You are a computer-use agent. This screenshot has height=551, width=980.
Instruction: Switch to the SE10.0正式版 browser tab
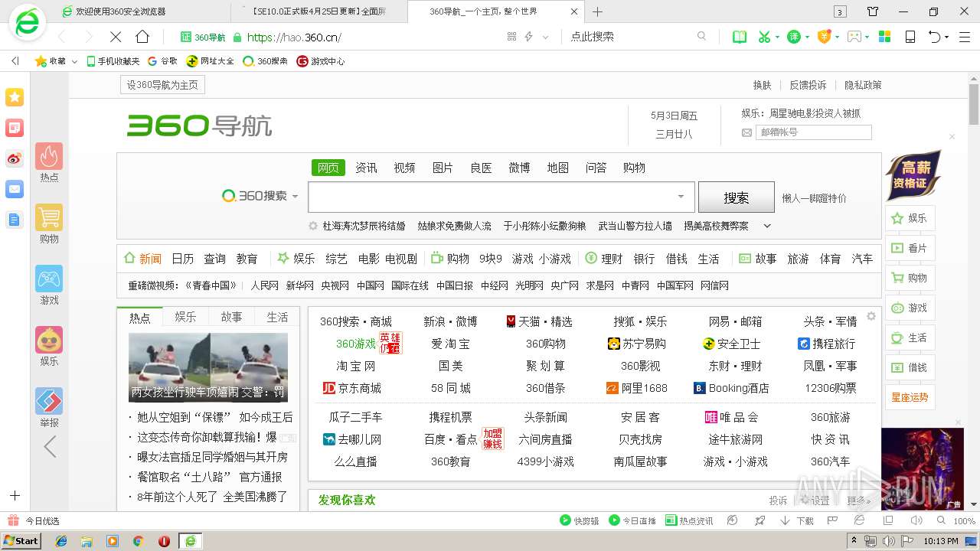319,11
